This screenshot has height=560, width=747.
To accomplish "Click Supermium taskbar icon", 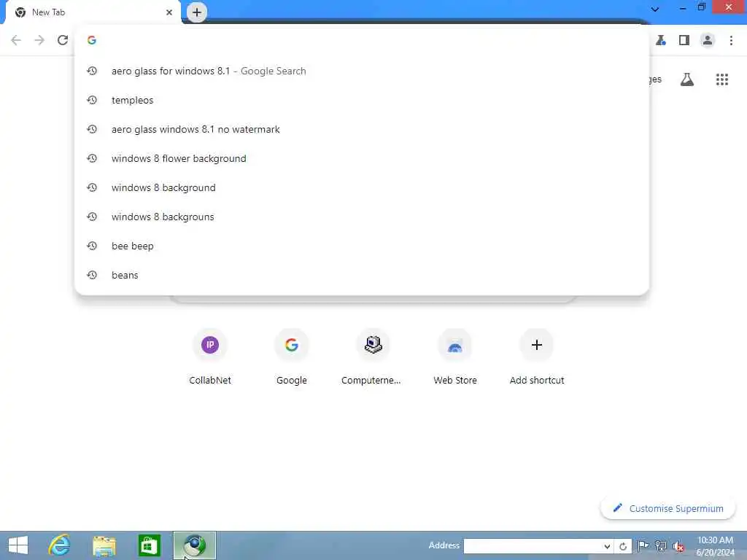I will point(194,545).
